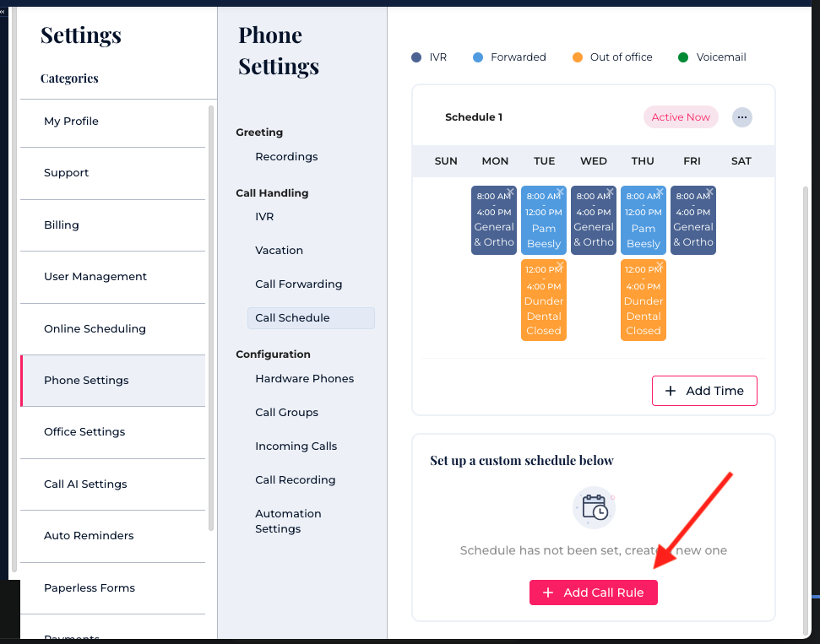Delete Wednesday 8:00 AM General & Ortho block
This screenshot has width=820, height=644.
click(610, 192)
